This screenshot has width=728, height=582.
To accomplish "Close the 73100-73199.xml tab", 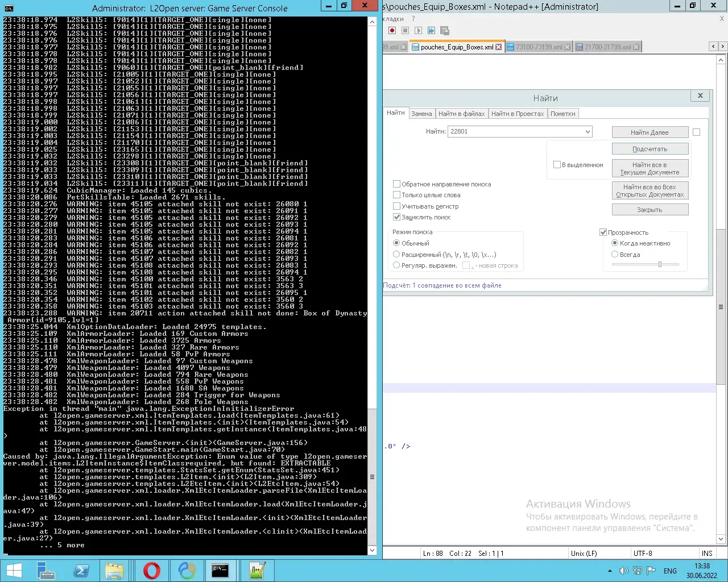I will tap(568, 47).
